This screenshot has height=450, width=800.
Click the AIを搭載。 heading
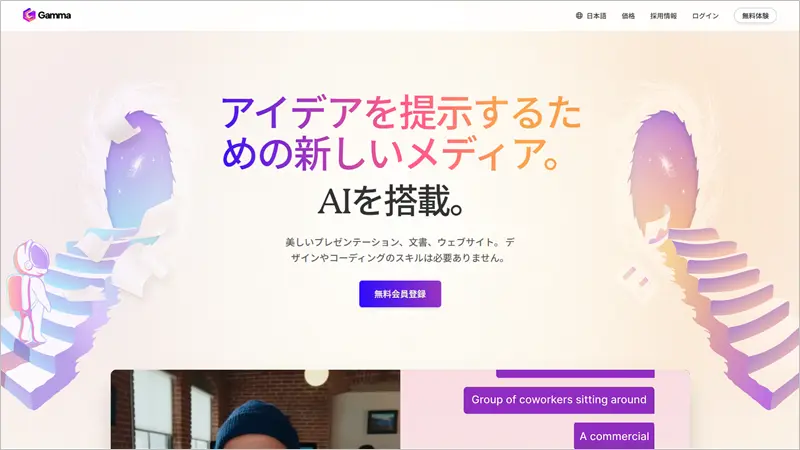[391, 201]
